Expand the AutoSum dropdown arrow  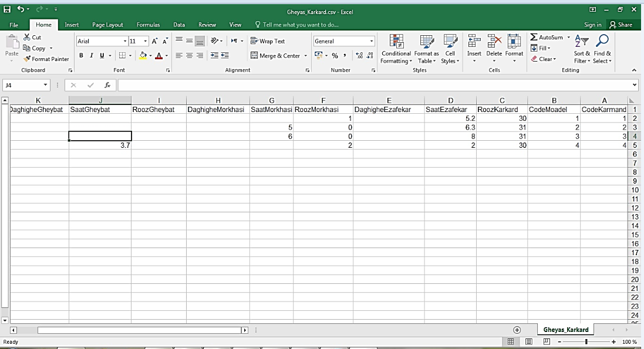pos(569,38)
